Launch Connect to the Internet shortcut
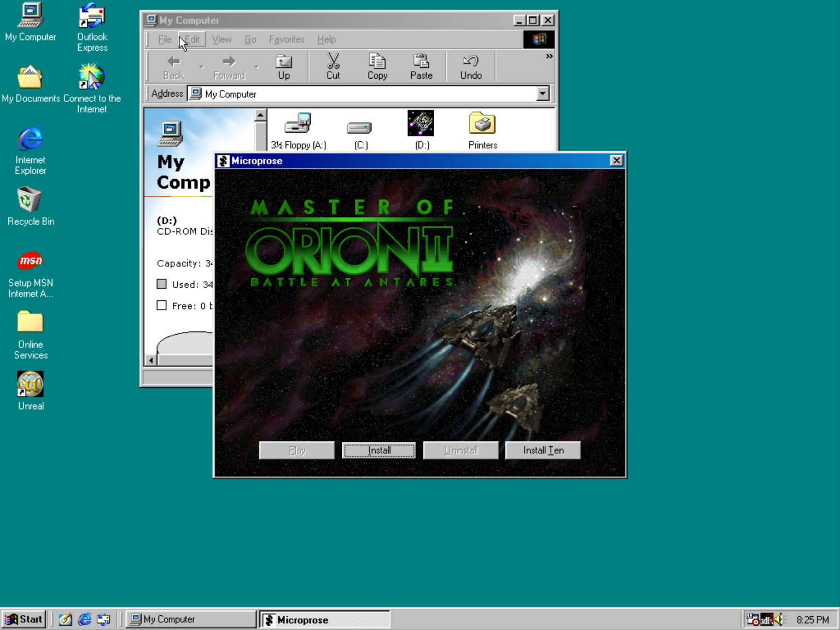840x630 pixels. pos(92,89)
